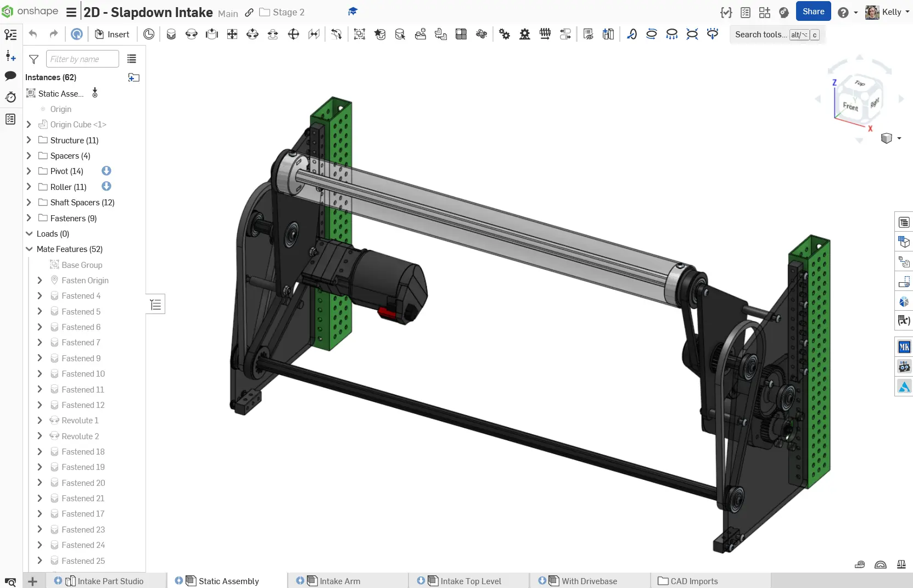
Task: Select the Fastened mate tool in toolbar
Action: [x=171, y=35]
